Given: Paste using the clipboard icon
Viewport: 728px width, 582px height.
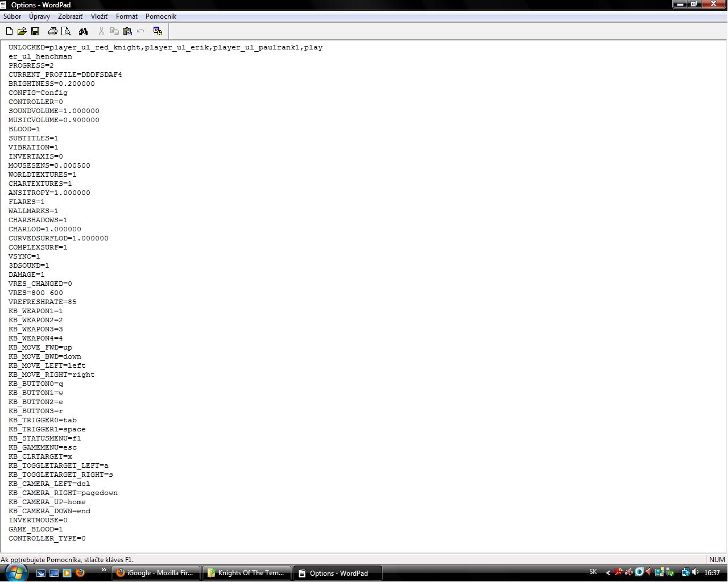Looking at the screenshot, I should click(x=127, y=31).
